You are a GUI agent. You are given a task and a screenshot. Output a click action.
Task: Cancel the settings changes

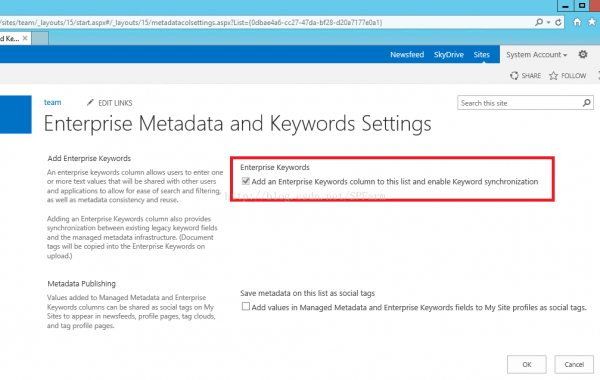click(574, 364)
